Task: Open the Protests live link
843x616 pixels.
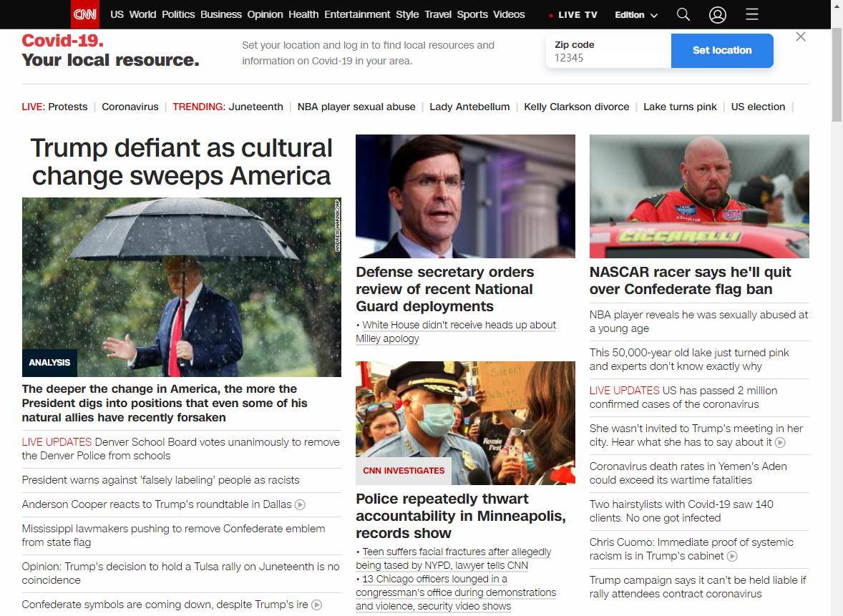Action: [x=68, y=107]
